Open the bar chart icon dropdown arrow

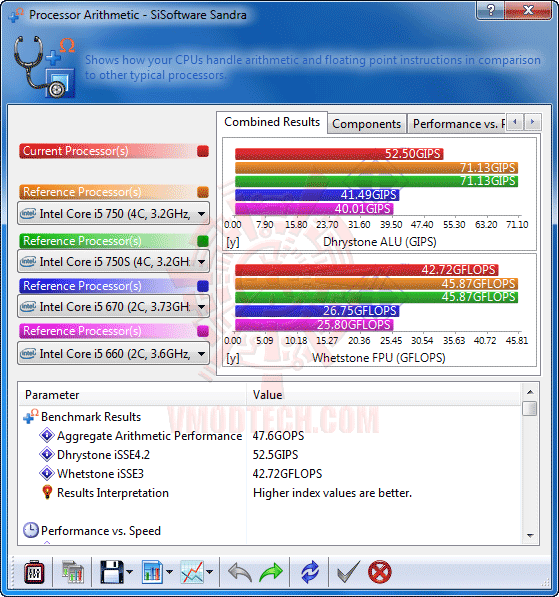(x=169, y=572)
